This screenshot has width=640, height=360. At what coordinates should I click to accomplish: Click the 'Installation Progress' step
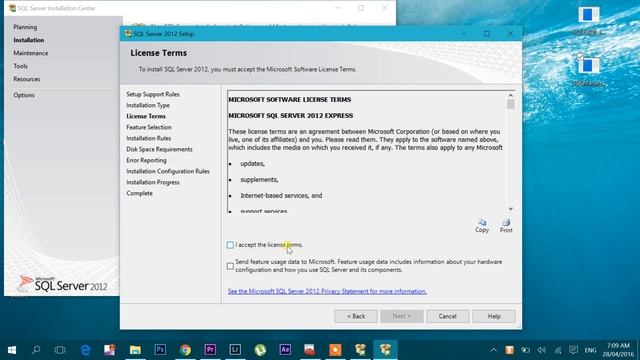153,182
